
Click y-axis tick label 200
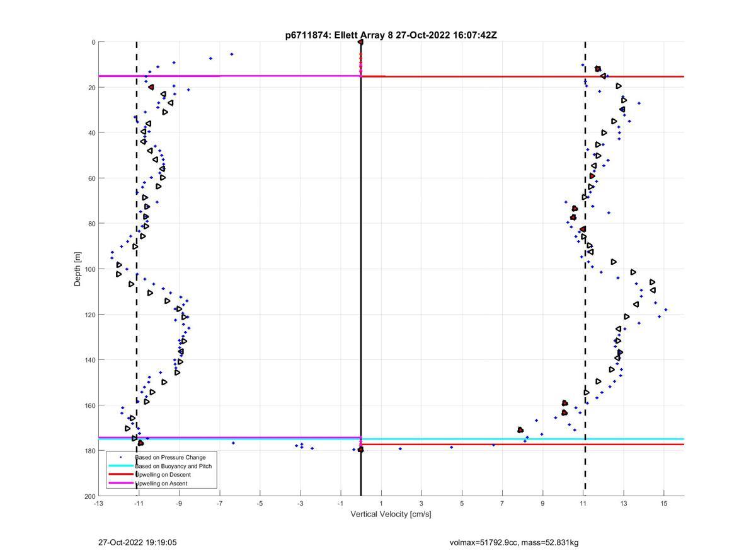coord(89,496)
